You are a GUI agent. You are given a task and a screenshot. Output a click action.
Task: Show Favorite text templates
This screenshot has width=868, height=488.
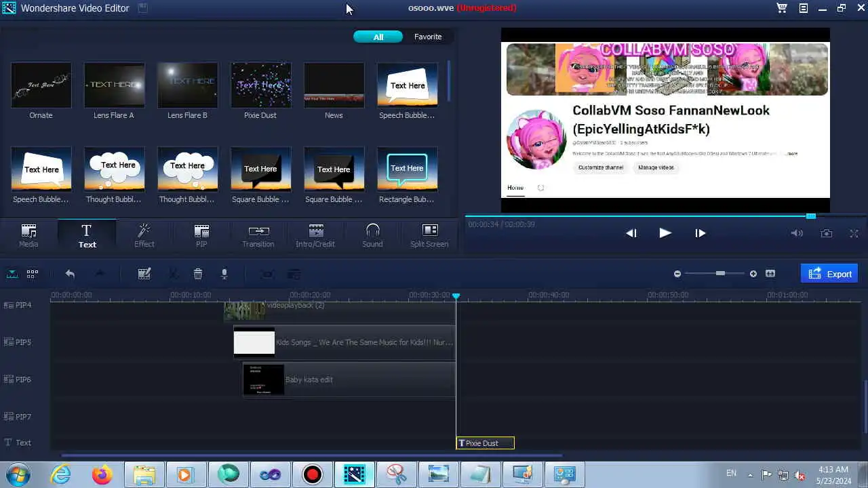click(428, 37)
